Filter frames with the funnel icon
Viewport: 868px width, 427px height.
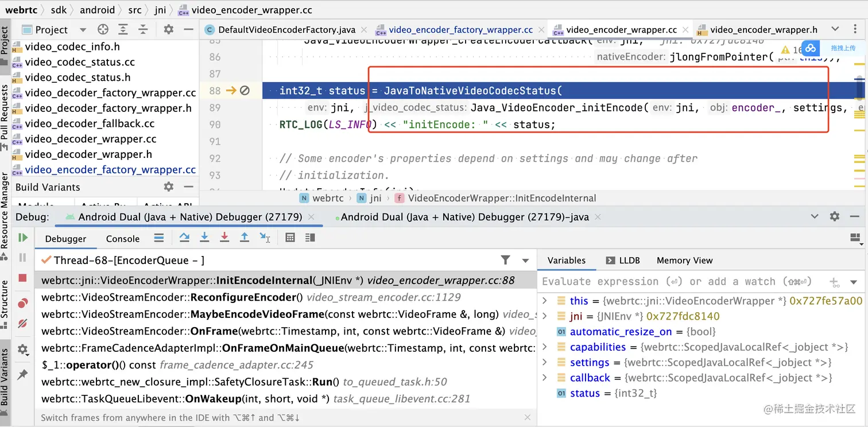click(x=505, y=260)
